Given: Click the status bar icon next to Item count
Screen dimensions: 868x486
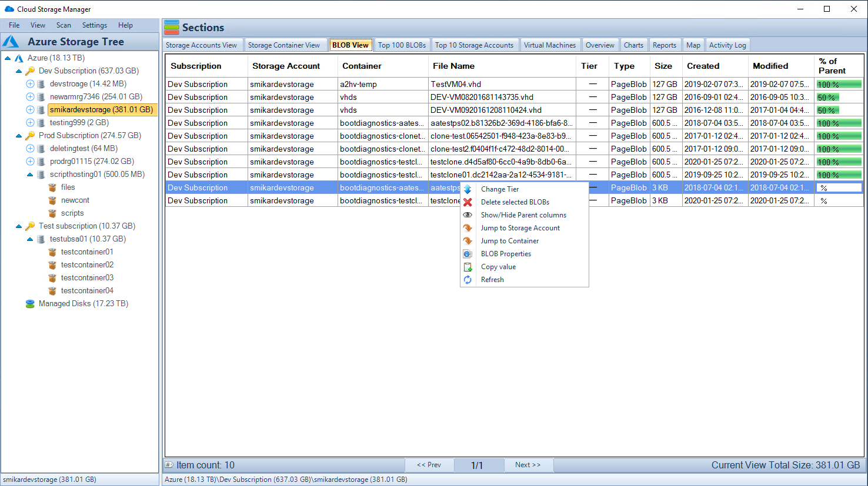Looking at the screenshot, I should pyautogui.click(x=169, y=465).
